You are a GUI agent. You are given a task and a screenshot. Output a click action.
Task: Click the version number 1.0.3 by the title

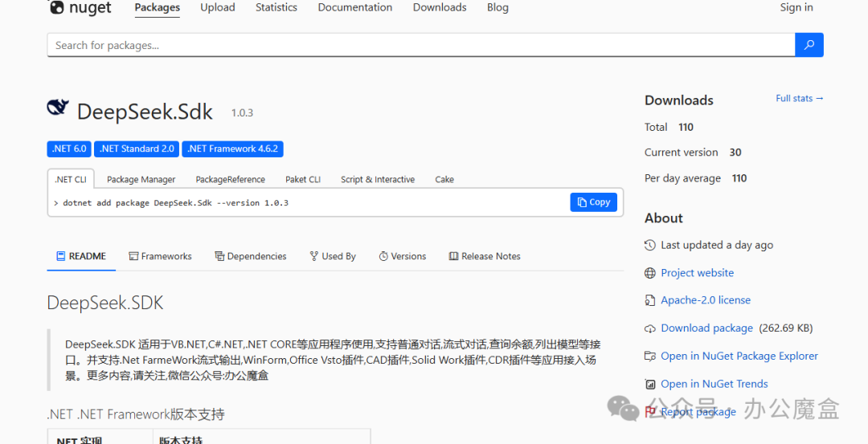[x=242, y=112]
